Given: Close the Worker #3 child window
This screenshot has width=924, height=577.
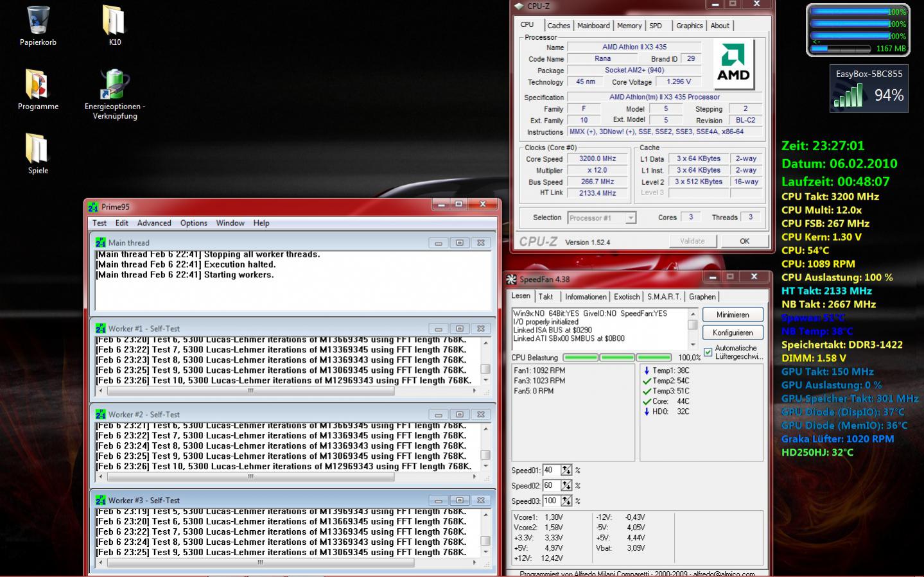Looking at the screenshot, I should [x=480, y=501].
